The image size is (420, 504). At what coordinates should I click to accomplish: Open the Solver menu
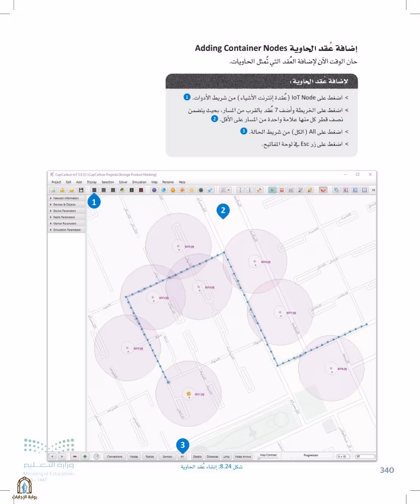[123, 182]
